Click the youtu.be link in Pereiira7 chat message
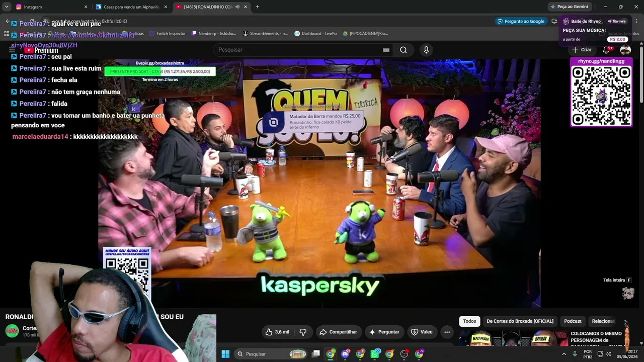Screen dimensions: 644x362 pyautogui.click(x=94, y=35)
